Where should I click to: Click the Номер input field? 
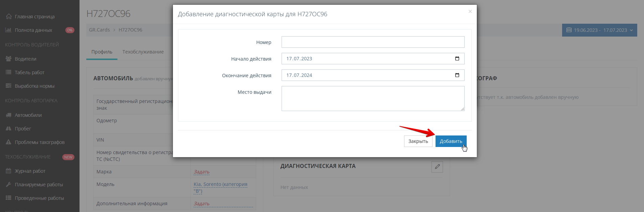(373, 42)
